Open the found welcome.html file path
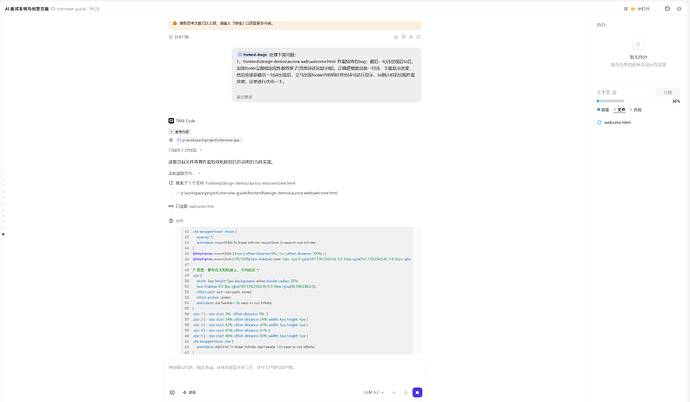 point(258,193)
